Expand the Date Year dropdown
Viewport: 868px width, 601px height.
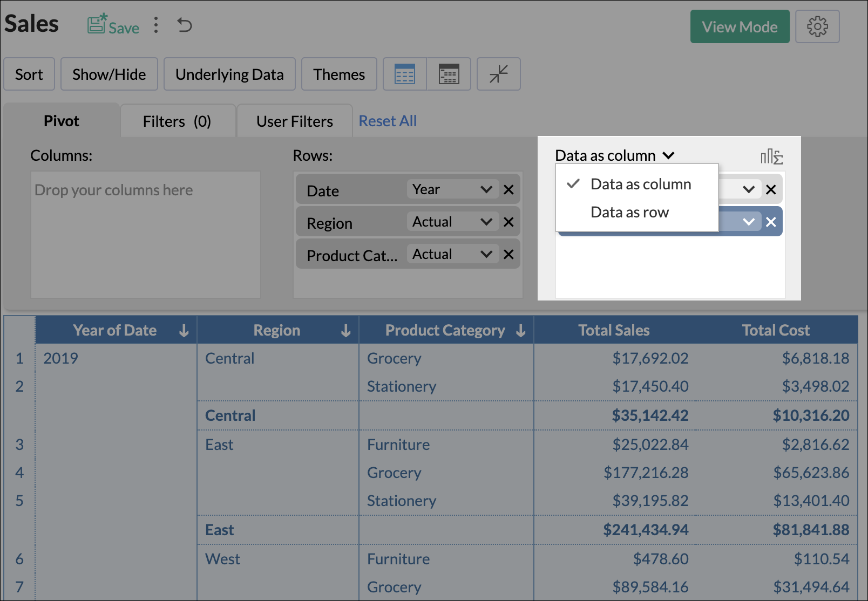[x=486, y=190]
